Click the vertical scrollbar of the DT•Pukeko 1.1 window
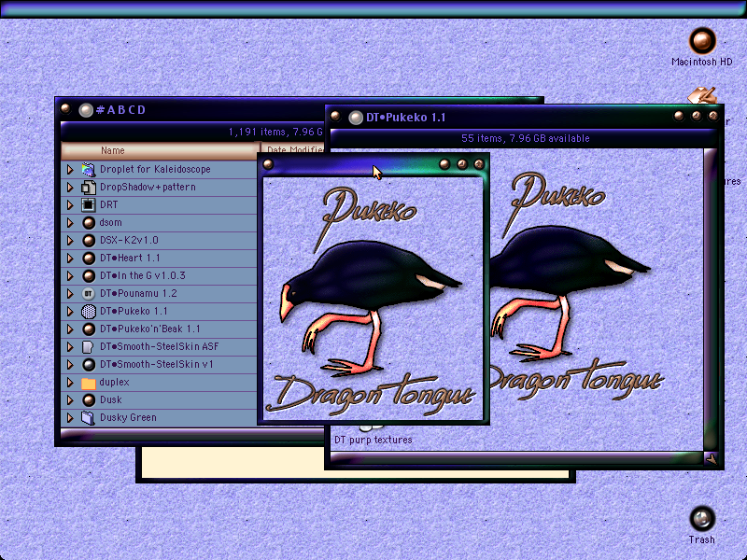747x560 pixels. (710, 300)
